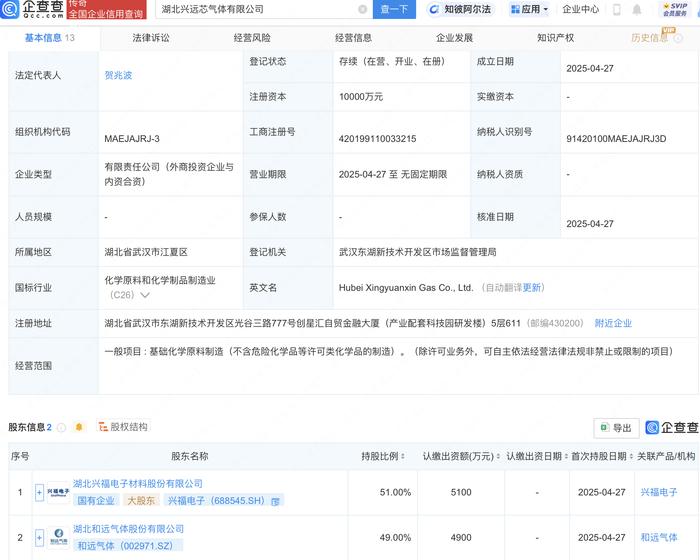
Task: Click the 和远气体 (002971.SZ) stock tag
Action: [x=125, y=546]
